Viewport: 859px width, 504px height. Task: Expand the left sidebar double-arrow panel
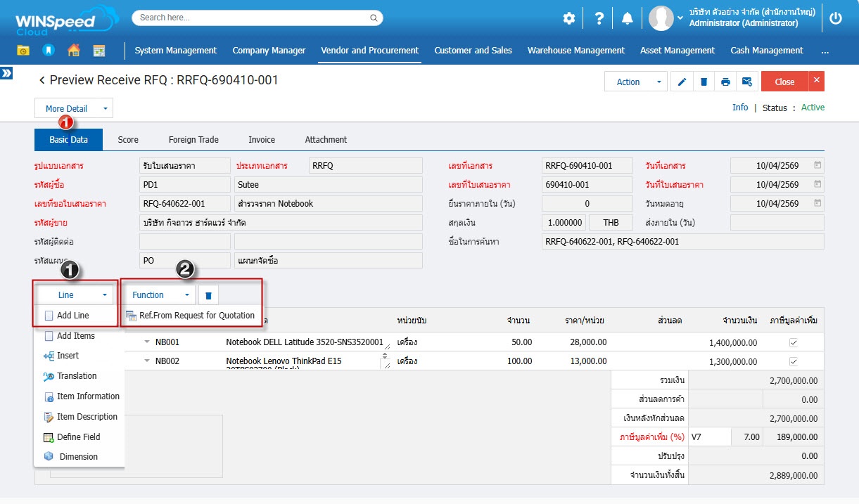(6, 73)
